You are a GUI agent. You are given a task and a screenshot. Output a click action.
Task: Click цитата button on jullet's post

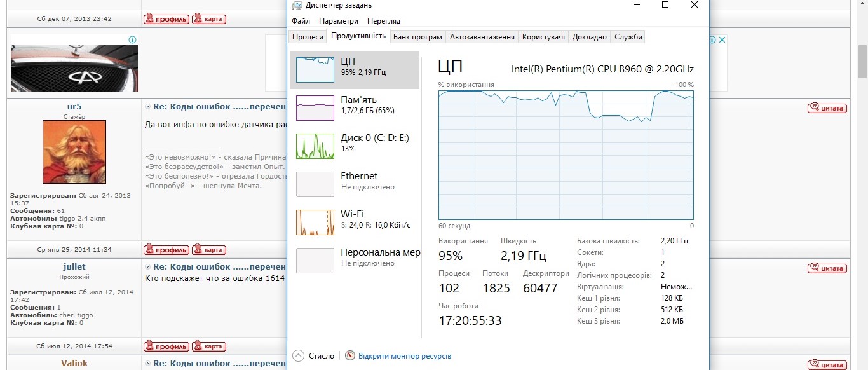(827, 268)
